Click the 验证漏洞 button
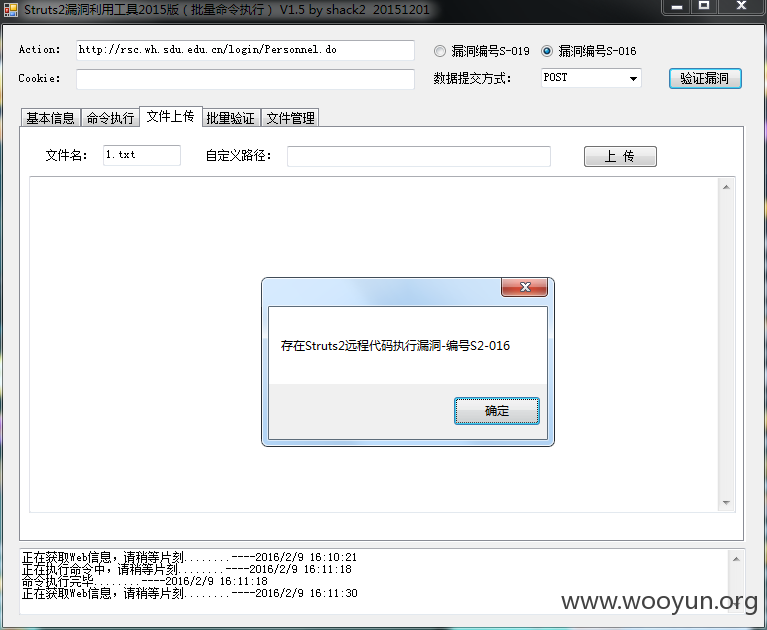 coord(705,78)
